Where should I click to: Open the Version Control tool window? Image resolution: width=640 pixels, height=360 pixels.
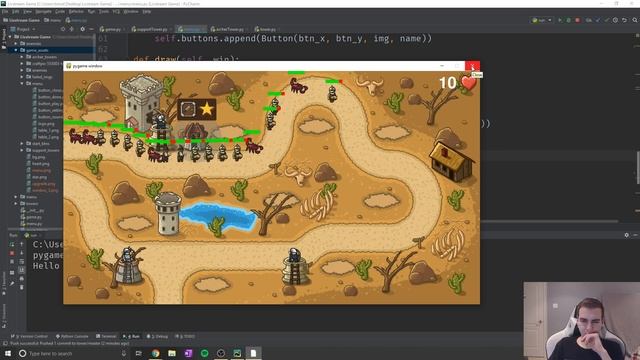[x=29, y=336]
